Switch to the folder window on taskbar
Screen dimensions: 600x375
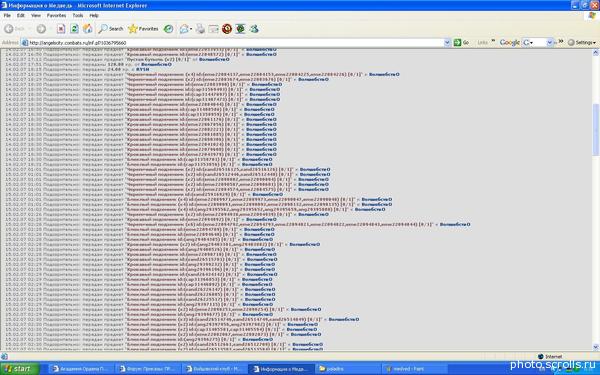point(348,369)
